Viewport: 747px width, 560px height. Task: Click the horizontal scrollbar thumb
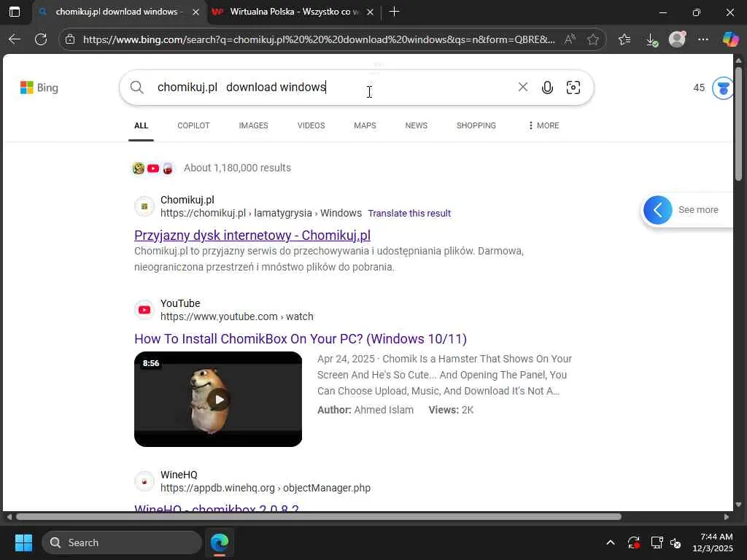[318, 517]
